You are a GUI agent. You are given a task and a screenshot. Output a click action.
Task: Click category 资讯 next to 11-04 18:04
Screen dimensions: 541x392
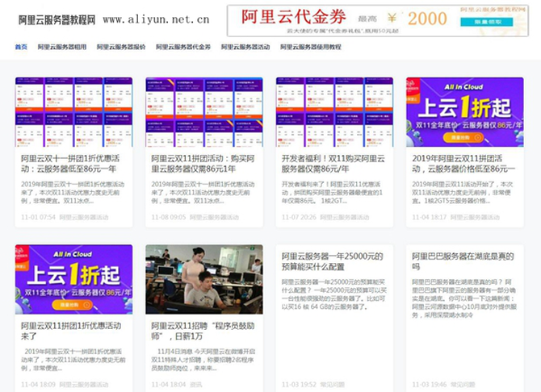click(196, 385)
